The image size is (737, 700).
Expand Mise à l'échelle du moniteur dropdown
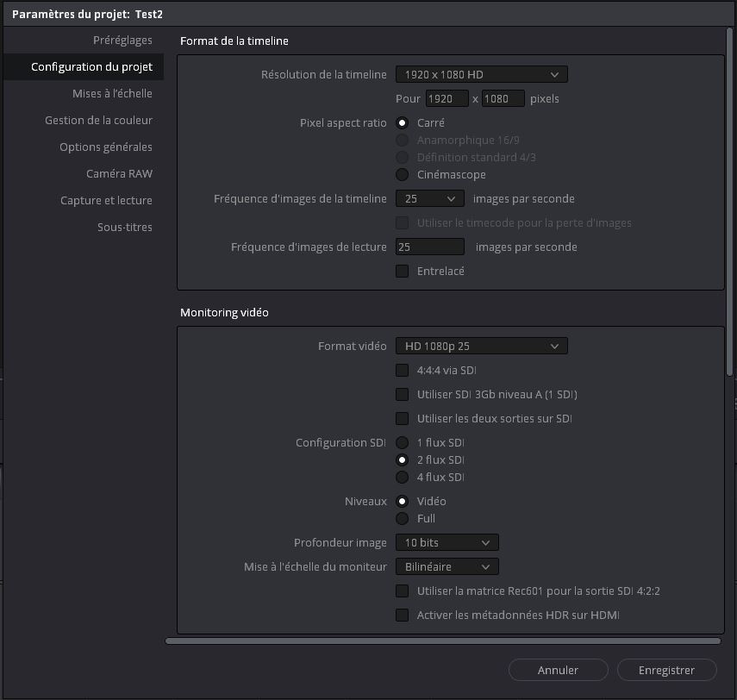point(447,567)
